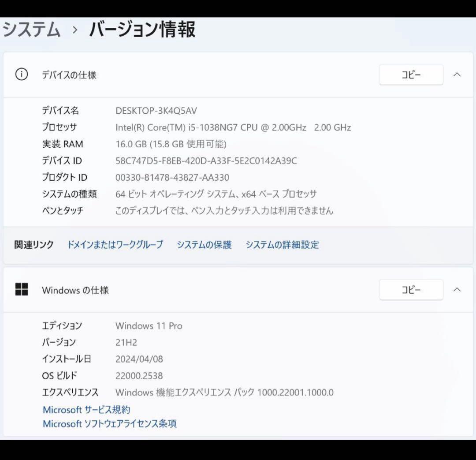
Task: Collapse the Windows の仕様 section
Action: point(457,290)
